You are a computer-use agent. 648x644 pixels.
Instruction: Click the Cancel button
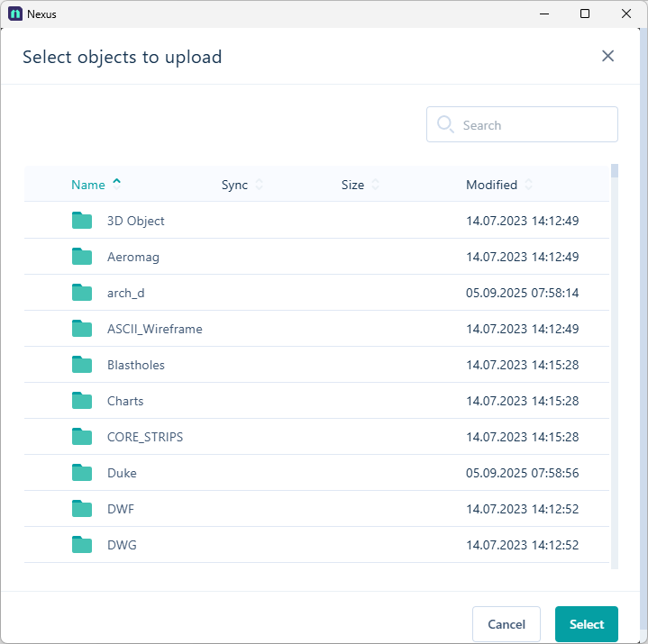[x=506, y=624]
